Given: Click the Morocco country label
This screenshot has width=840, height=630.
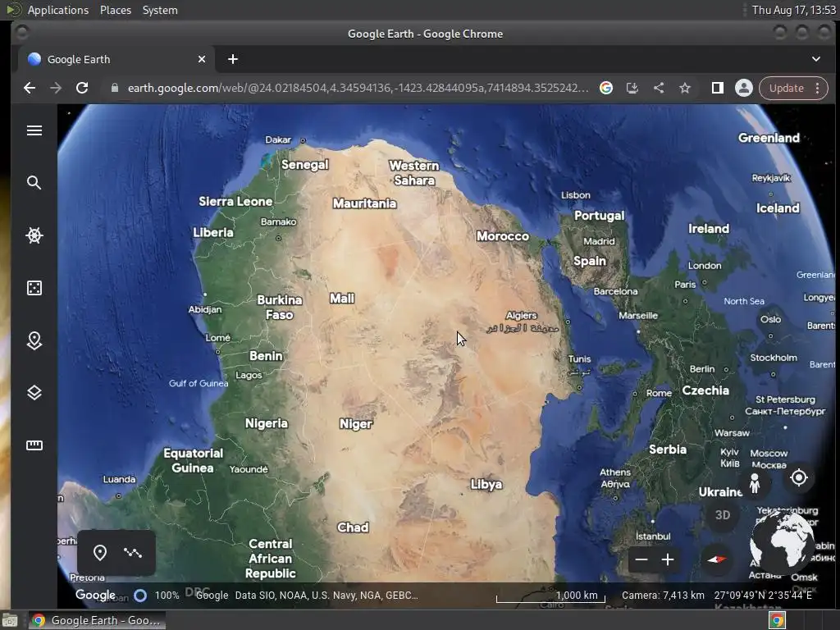Looking at the screenshot, I should pos(503,236).
